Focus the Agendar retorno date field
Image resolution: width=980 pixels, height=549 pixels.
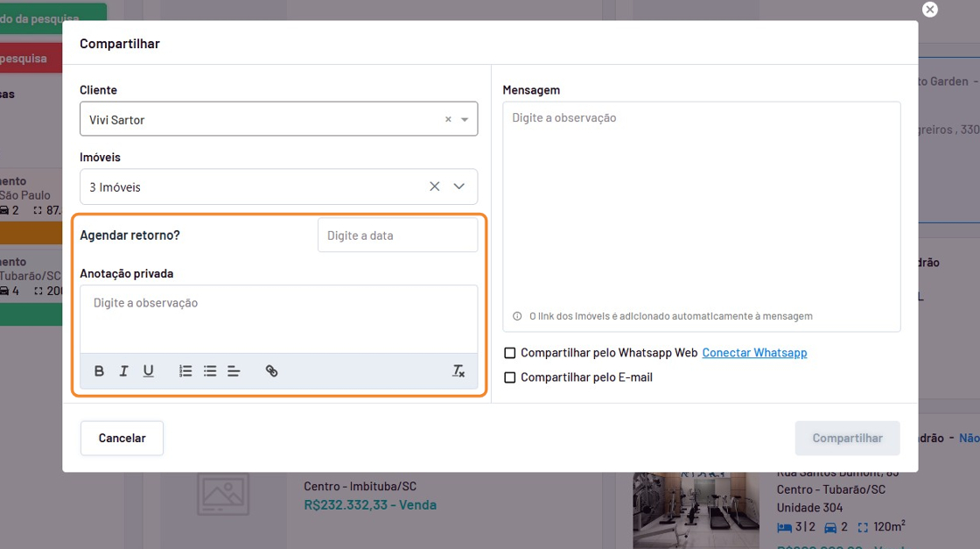397,236
